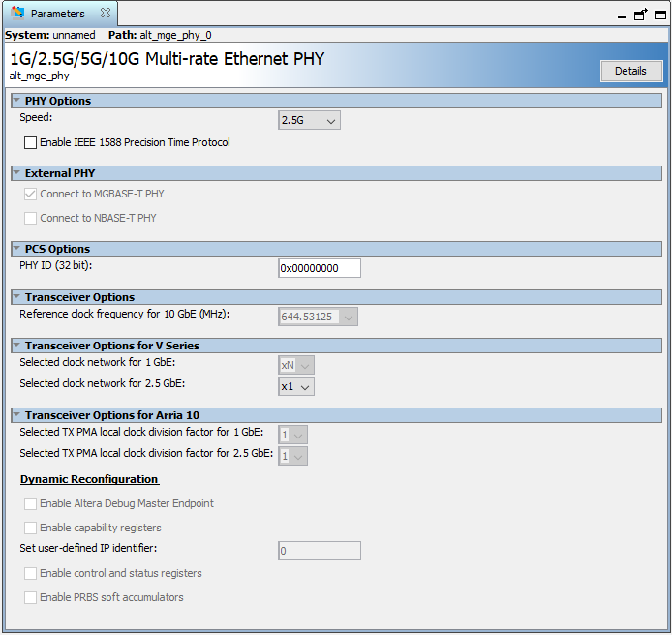Enable IEEE 1588 Precision Time Protocol
This screenshot has height=635, width=672.
point(30,142)
